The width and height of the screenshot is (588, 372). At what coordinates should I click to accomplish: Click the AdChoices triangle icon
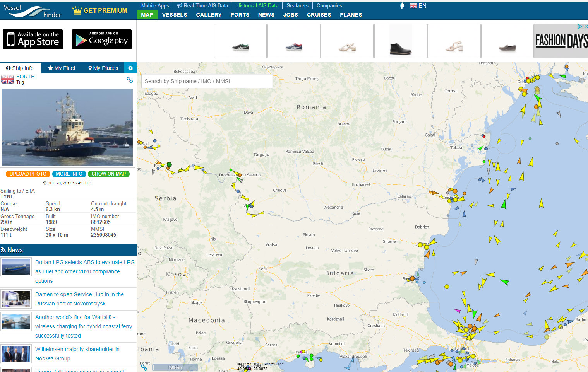(x=580, y=26)
